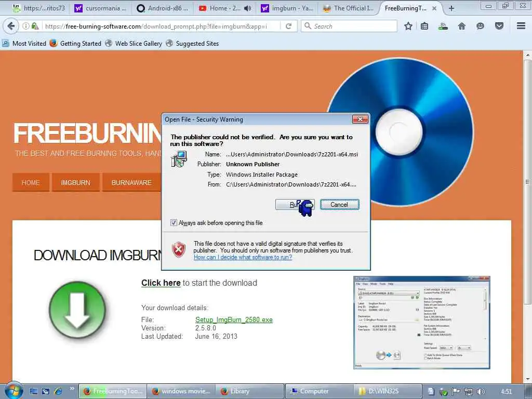This screenshot has height=399, width=532.
Task: Switch to the https://...ritos73 tab
Action: 38,8
